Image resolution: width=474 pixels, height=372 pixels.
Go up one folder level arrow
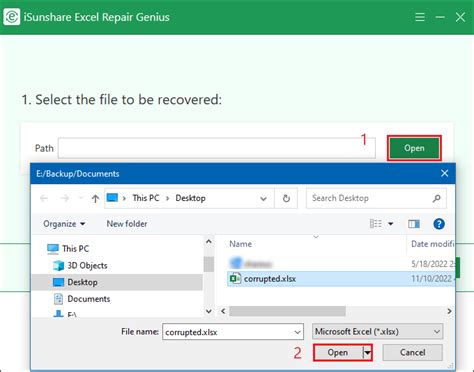pyautogui.click(x=95, y=198)
